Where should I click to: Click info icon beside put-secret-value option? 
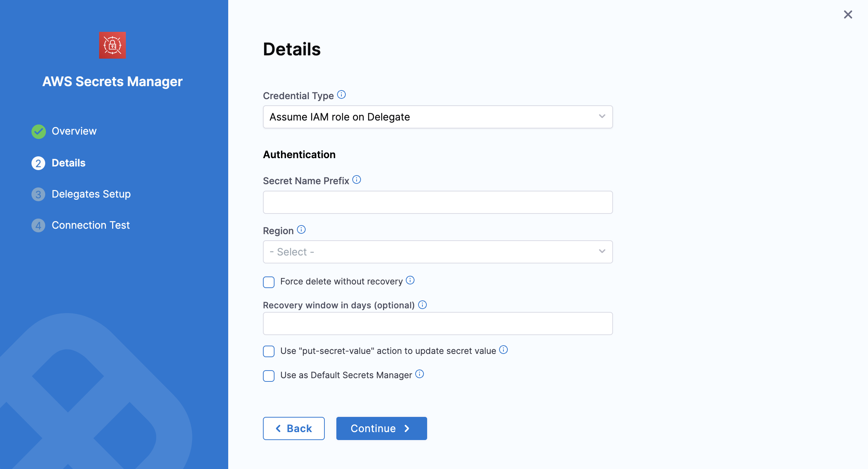503,350
